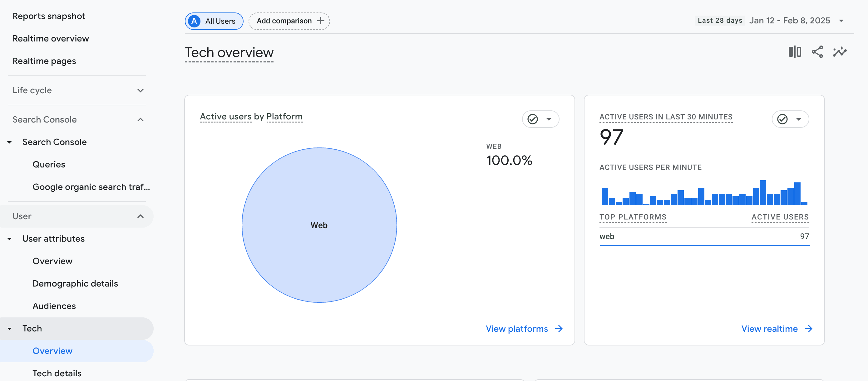Open the Platform card options dropdown arrow

pos(549,119)
